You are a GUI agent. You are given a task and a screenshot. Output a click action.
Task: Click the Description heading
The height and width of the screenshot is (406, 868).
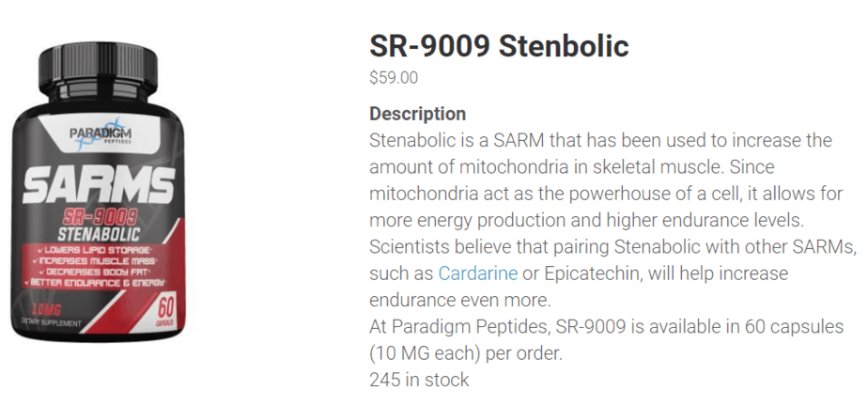pos(417,114)
